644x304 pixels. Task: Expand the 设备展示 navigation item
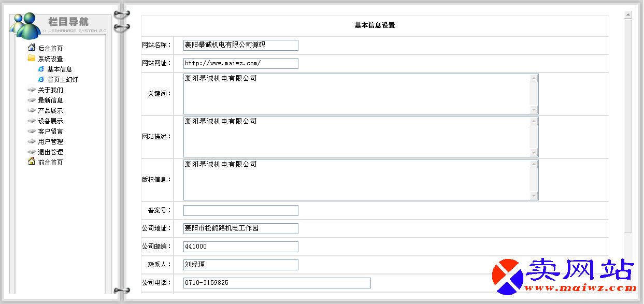[x=50, y=121]
